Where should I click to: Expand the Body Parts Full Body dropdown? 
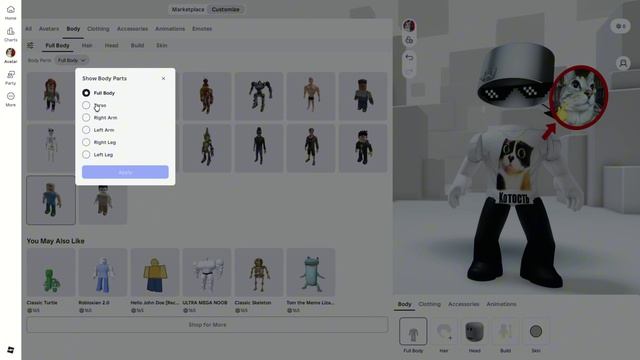[x=71, y=60]
